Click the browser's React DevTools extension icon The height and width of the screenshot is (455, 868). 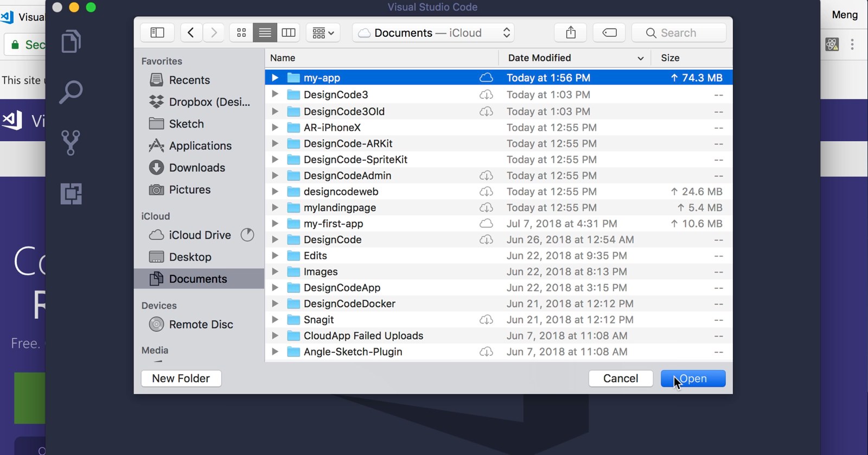[x=832, y=45]
